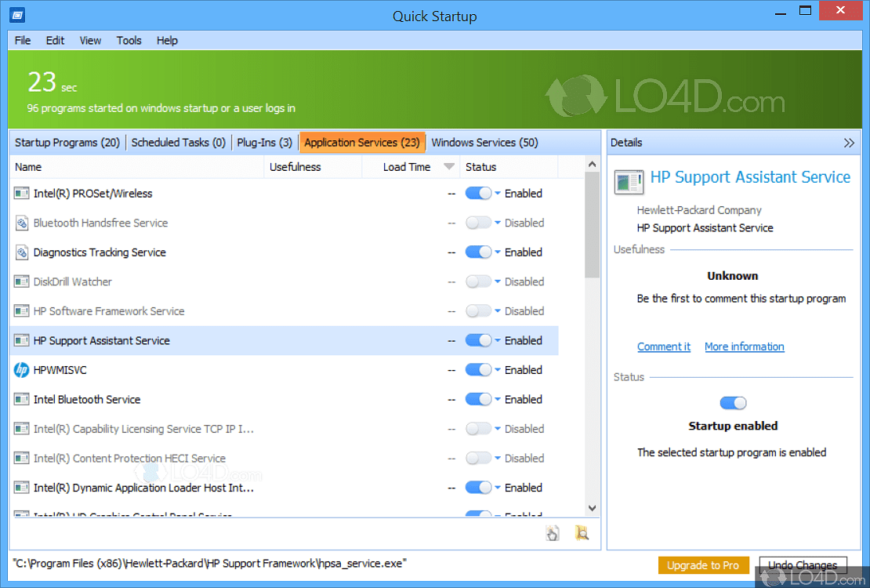Switch to the Windows Services (50) tab
Image resolution: width=870 pixels, height=588 pixels.
pyautogui.click(x=484, y=143)
